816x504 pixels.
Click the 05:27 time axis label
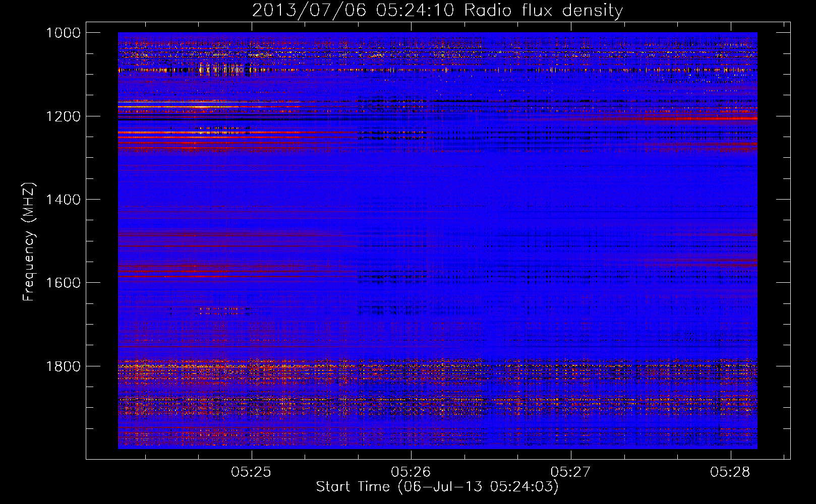point(570,472)
